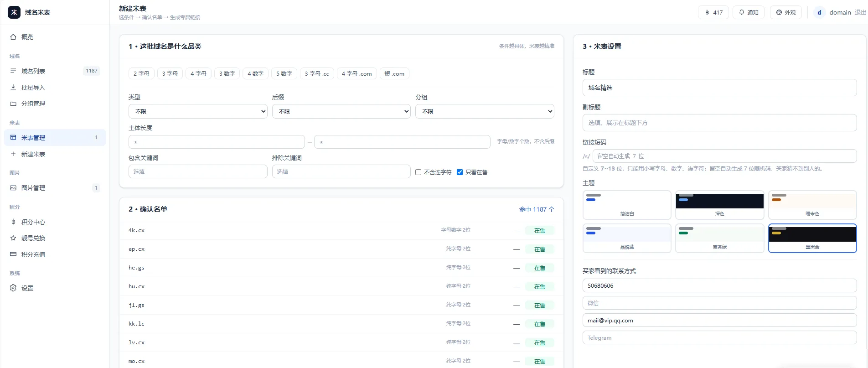Uncheck the 只看在售 checkbox

tap(460, 172)
